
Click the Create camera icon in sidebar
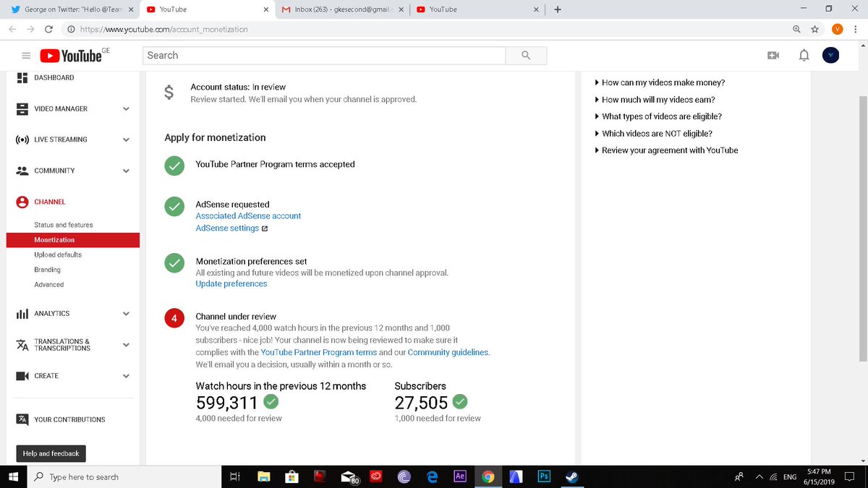point(22,376)
